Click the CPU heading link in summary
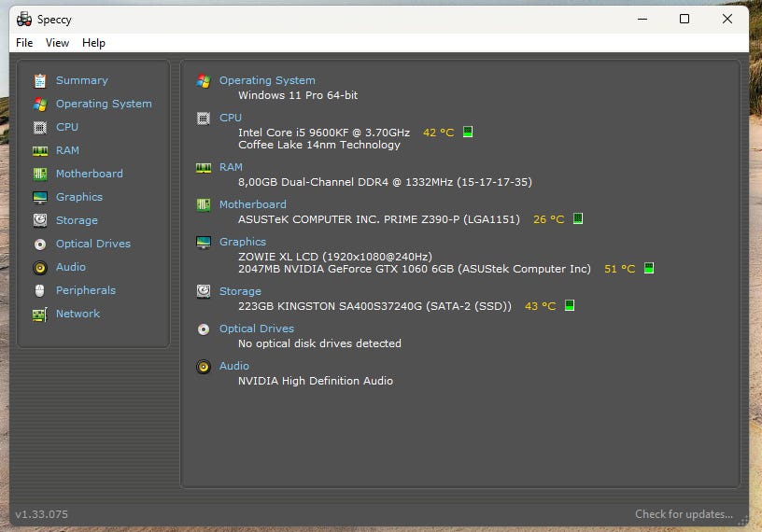The height and width of the screenshot is (532, 762). 231,118
